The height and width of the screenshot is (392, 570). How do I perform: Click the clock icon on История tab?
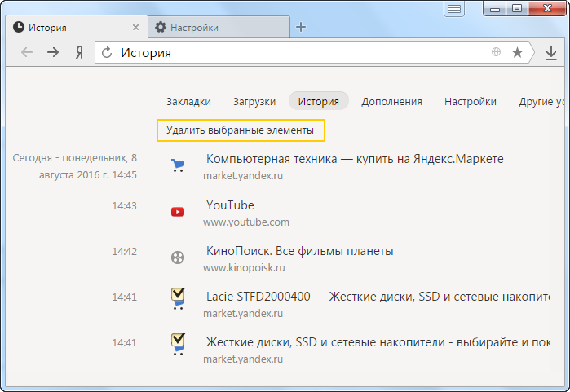pos(19,27)
